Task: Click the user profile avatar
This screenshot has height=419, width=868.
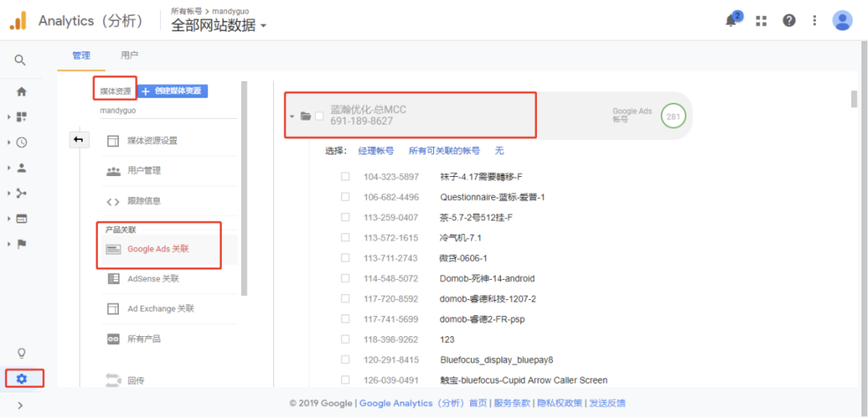Action: pyautogui.click(x=842, y=20)
